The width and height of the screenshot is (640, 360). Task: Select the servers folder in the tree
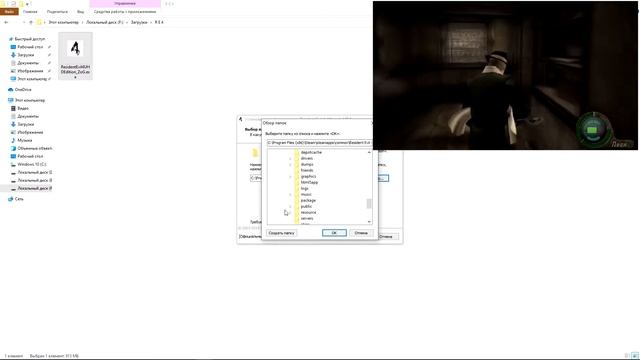tap(307, 218)
